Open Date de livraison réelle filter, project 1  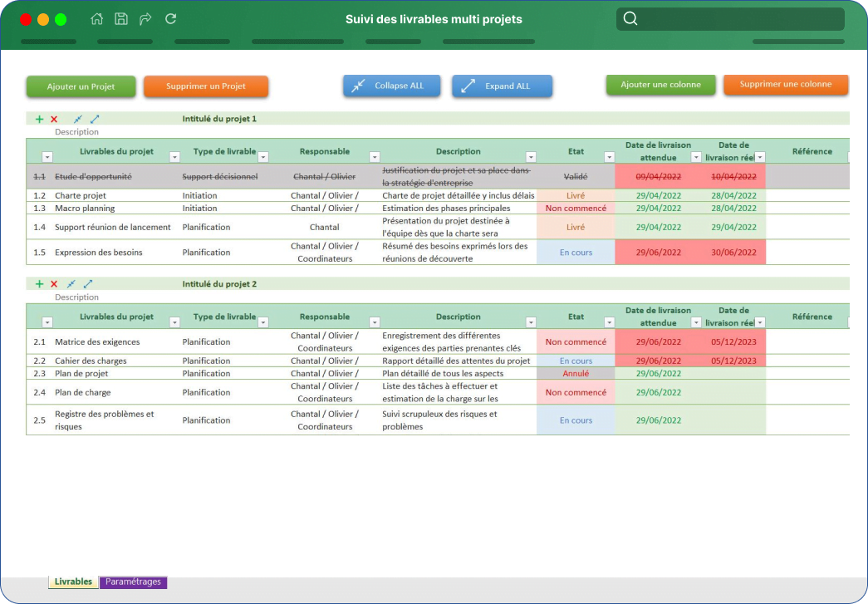(x=761, y=157)
